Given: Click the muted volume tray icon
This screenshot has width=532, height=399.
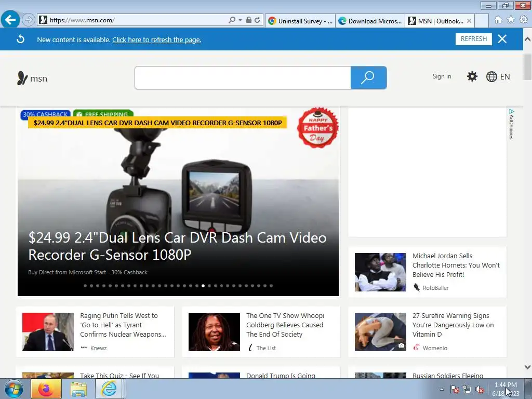Looking at the screenshot, I should tap(480, 390).
